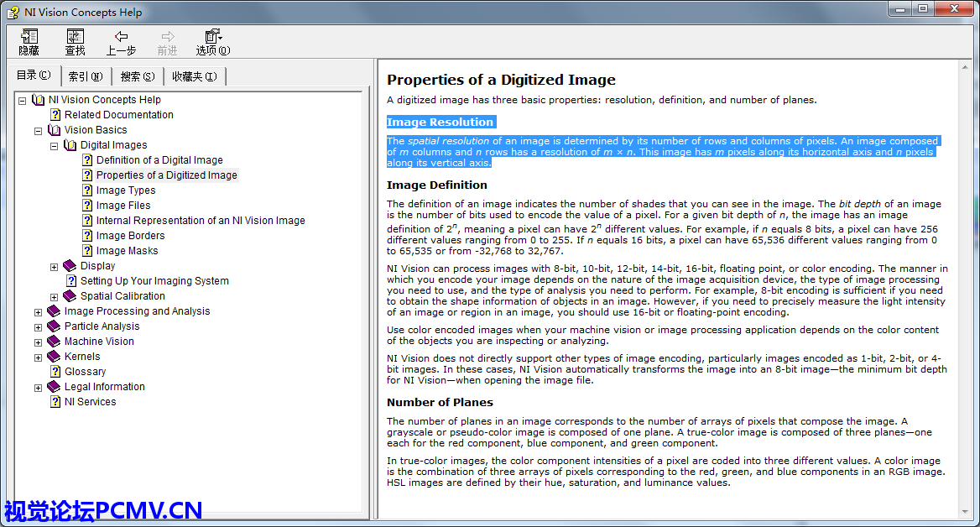Click the content pane scroll down arrow
This screenshot has width=980, height=527.
click(965, 512)
